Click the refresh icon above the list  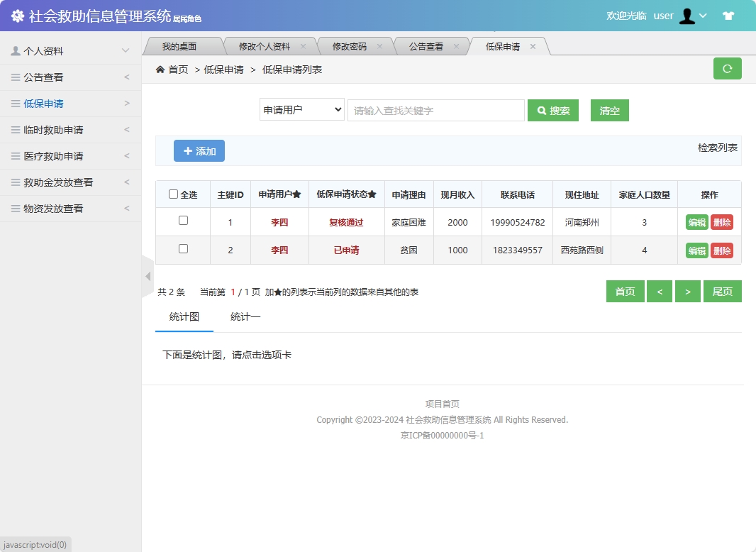tap(727, 67)
